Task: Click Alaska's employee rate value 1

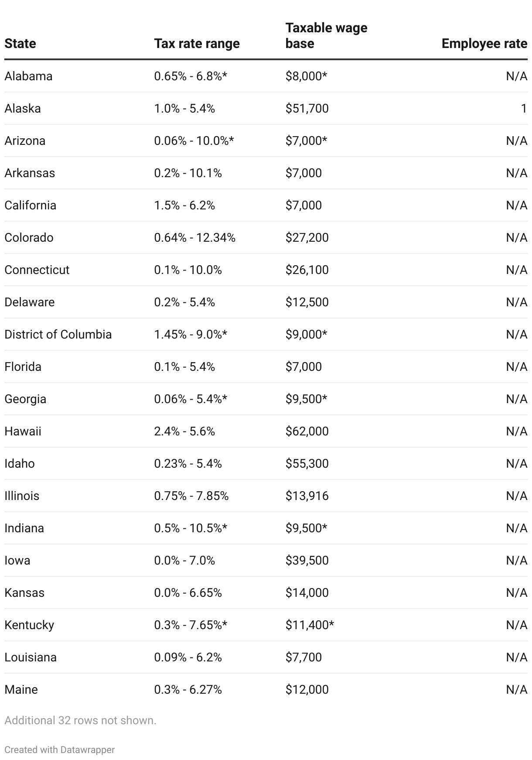Action: coord(524,108)
